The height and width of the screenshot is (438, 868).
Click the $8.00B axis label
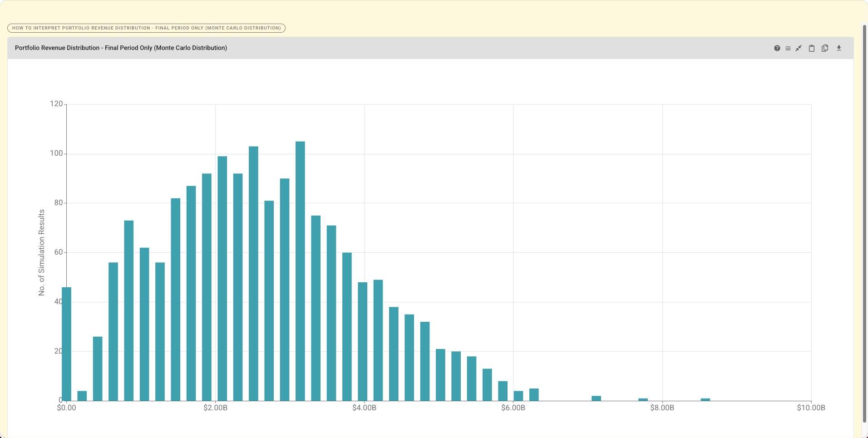point(662,408)
